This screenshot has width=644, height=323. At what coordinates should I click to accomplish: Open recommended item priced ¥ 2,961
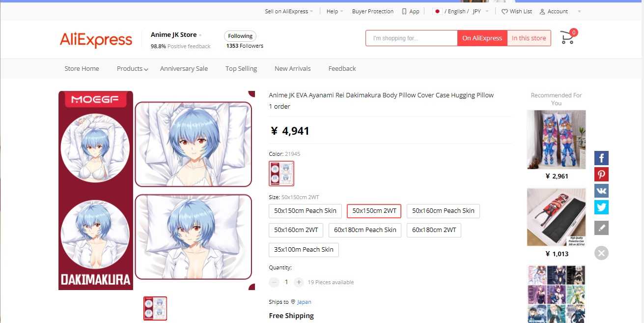click(x=556, y=140)
